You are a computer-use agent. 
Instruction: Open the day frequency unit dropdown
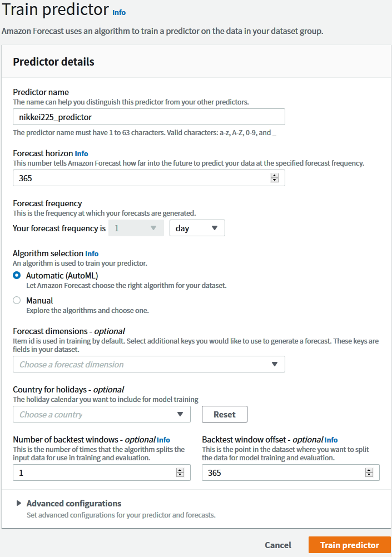coord(197,228)
